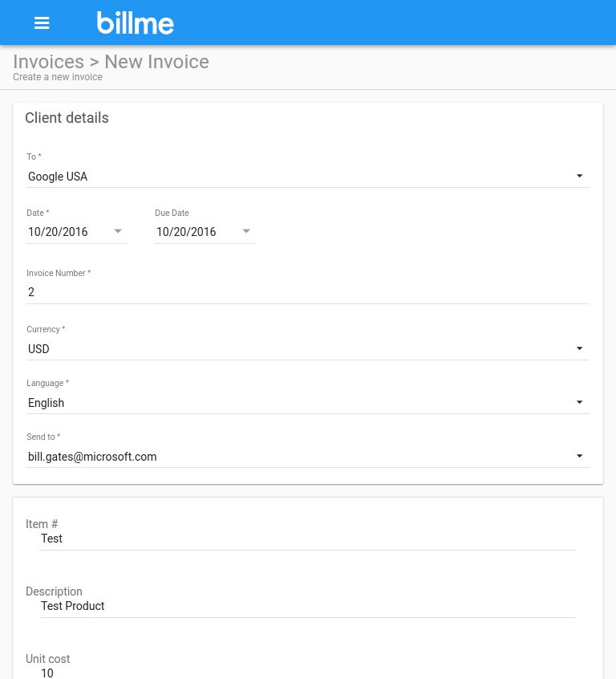The image size is (616, 679).
Task: Select the English language value
Action: 46,403
